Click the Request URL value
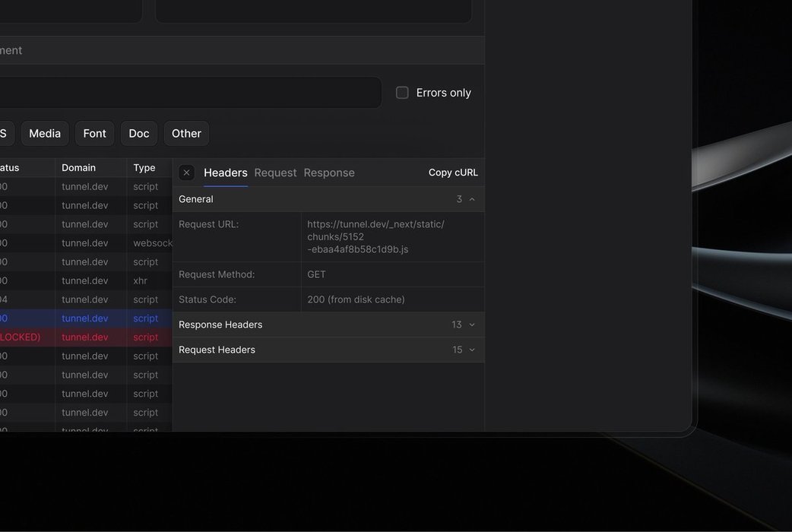Screen dimensions: 792x532 (375, 236)
